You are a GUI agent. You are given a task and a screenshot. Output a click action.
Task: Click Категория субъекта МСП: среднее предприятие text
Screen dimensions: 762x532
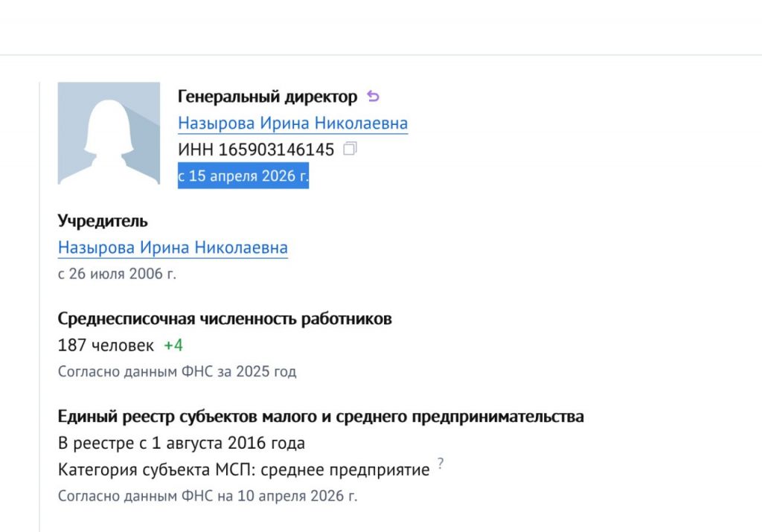point(243,469)
